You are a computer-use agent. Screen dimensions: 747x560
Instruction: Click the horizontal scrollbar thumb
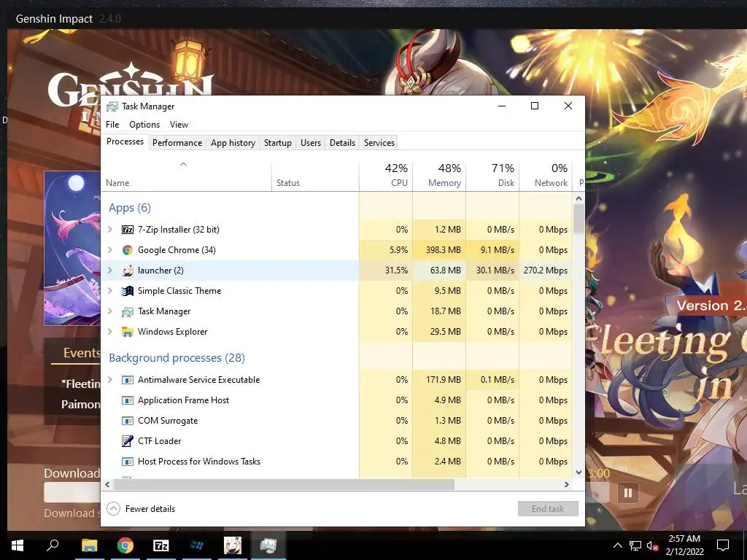284,485
